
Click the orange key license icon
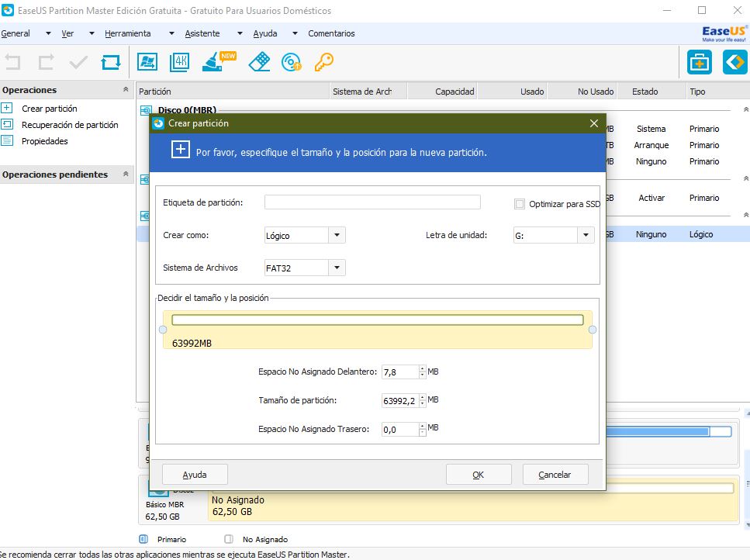323,62
